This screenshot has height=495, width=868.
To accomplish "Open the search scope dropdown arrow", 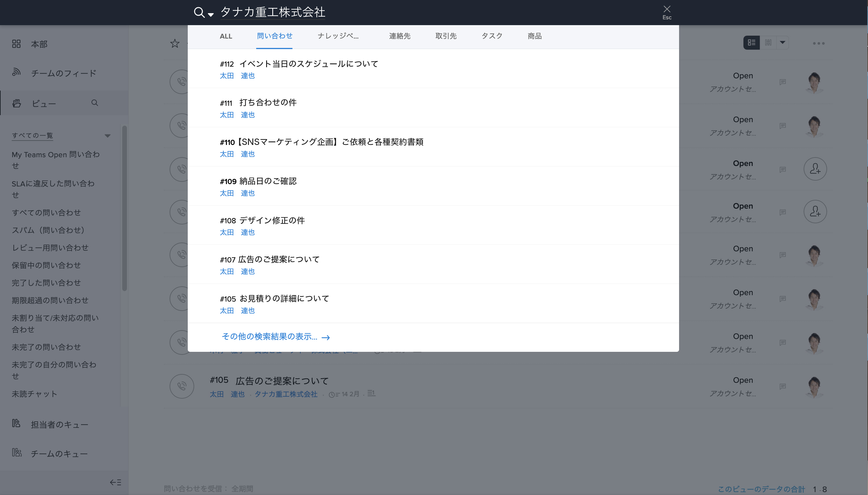I will coord(211,14).
